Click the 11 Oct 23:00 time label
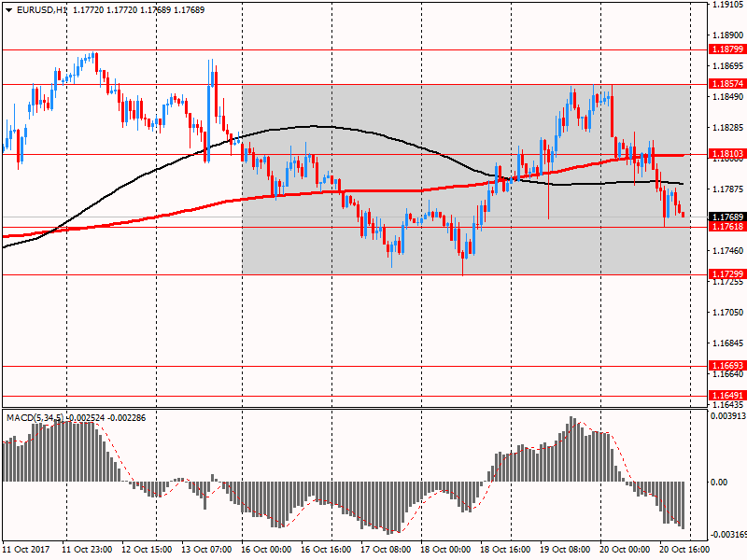Image resolution: width=747 pixels, height=560 pixels. pyautogui.click(x=88, y=550)
